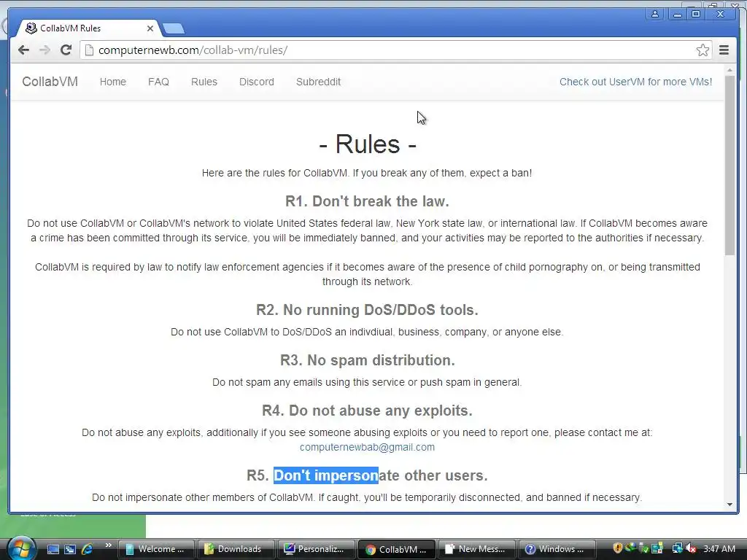Click the 3:47 AM taskbar clock

pyautogui.click(x=719, y=549)
